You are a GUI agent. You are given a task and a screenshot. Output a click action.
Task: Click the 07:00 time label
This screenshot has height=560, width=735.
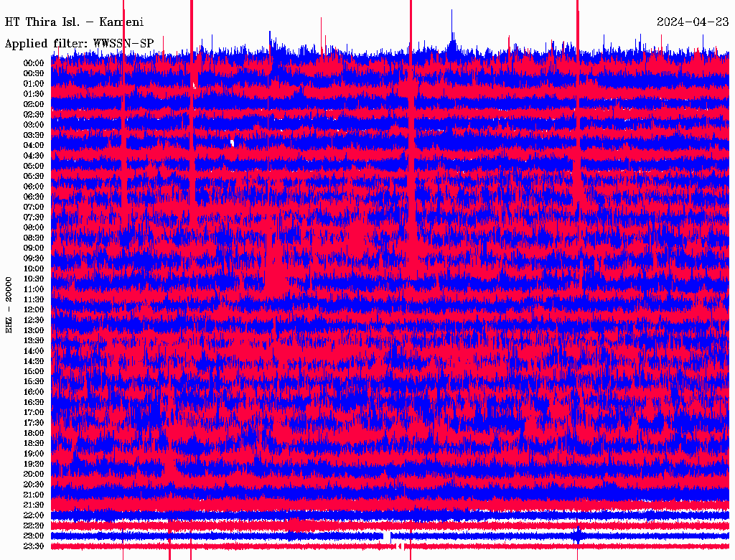(34, 207)
